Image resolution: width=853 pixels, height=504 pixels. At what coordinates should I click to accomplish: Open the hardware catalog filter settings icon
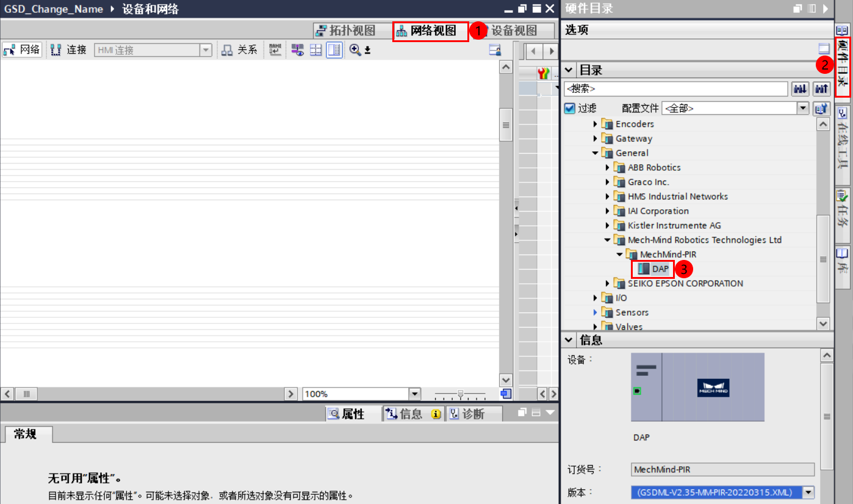pyautogui.click(x=821, y=108)
